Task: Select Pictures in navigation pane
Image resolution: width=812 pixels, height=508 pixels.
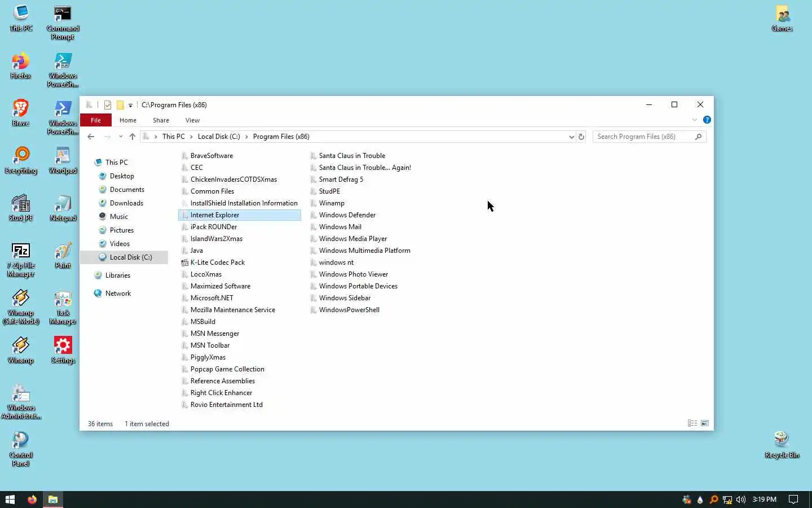Action: tap(121, 230)
